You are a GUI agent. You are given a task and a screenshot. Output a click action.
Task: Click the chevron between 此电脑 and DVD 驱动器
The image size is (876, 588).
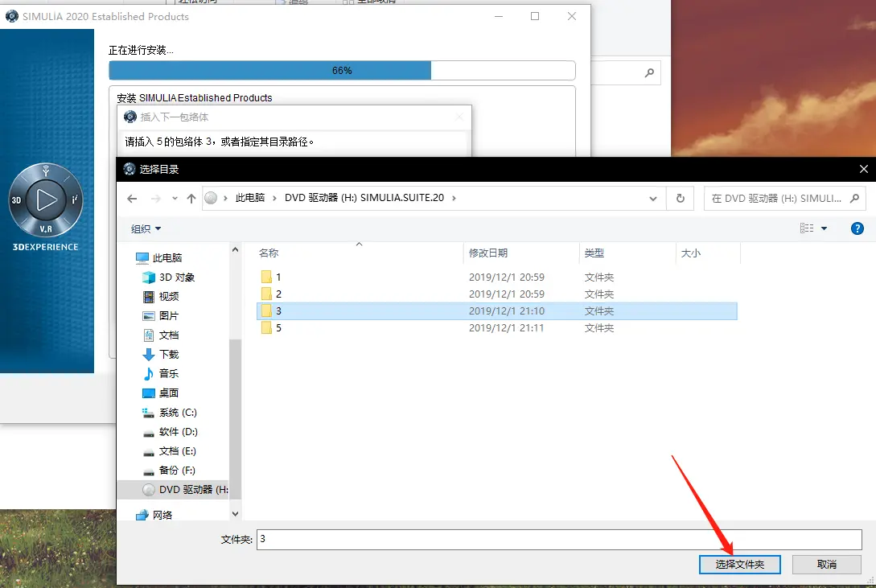(x=275, y=198)
